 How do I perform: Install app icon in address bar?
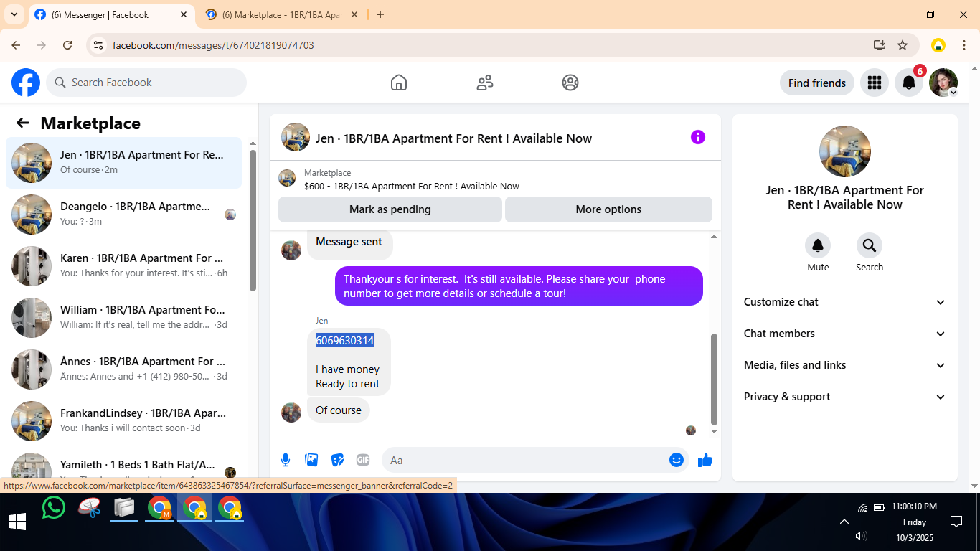[x=880, y=45]
